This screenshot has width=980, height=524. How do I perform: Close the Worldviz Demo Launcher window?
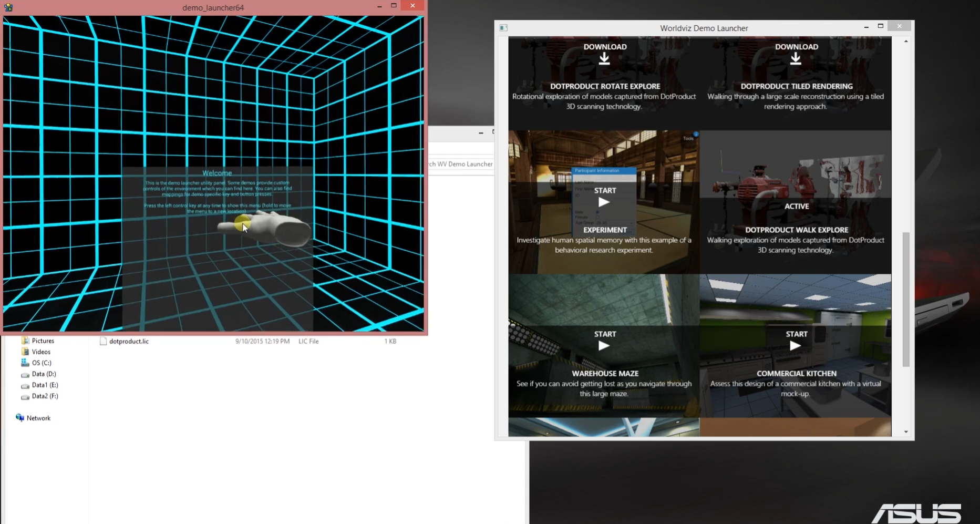(899, 26)
